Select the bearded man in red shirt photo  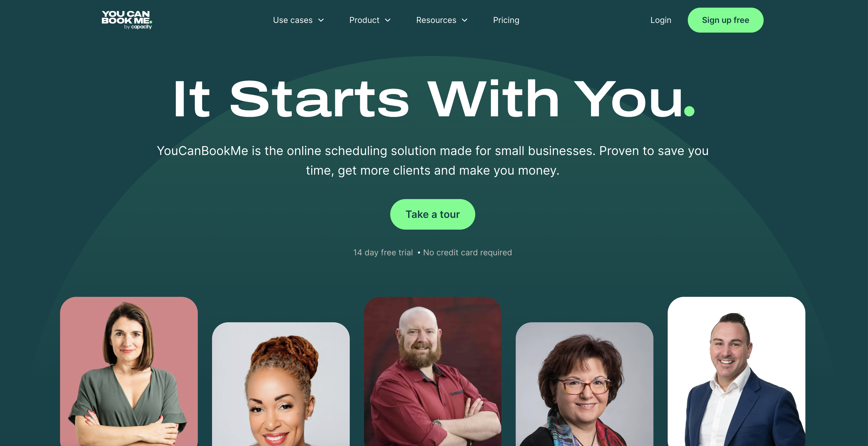(433, 371)
